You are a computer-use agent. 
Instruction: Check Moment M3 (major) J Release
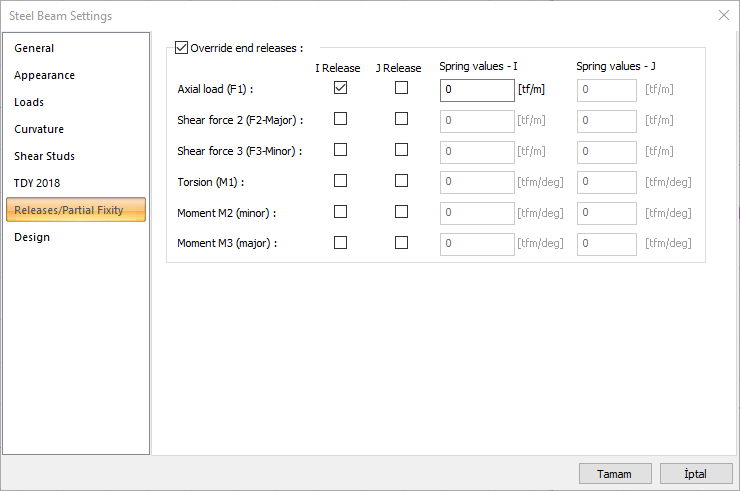coord(401,243)
